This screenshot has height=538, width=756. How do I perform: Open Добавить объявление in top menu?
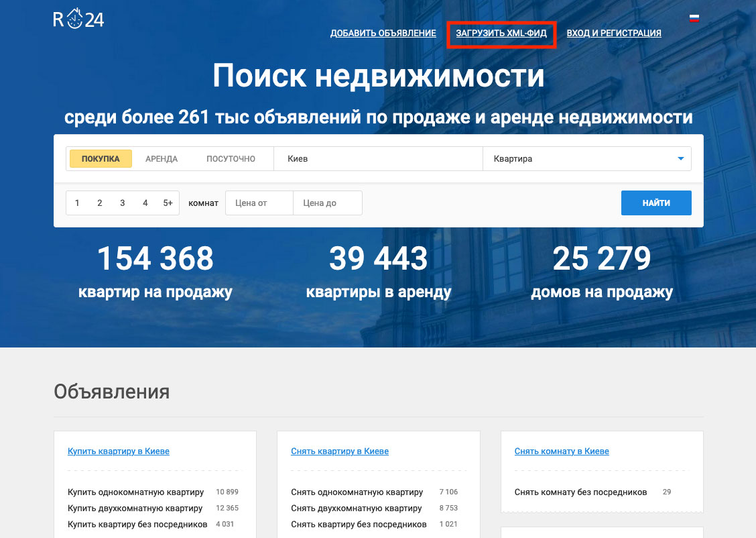coord(383,33)
